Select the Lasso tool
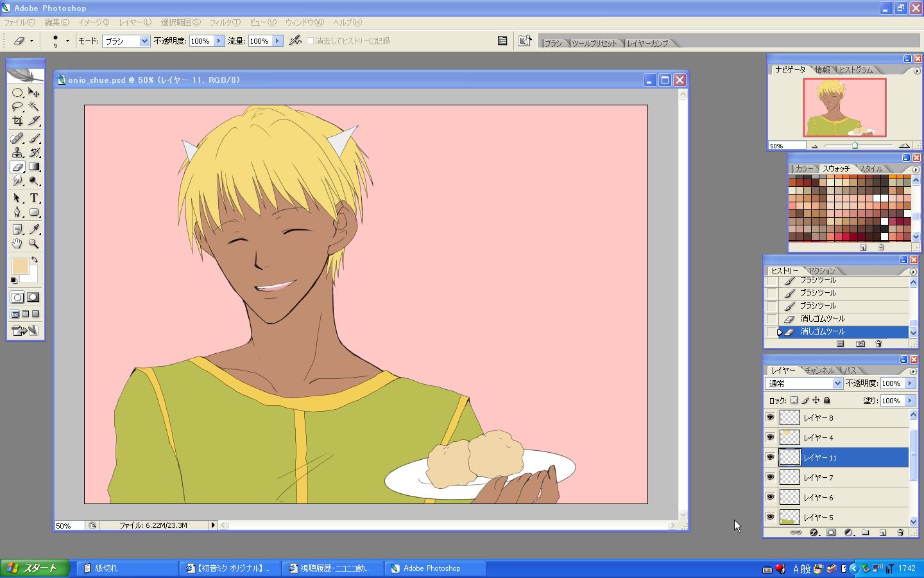The height and width of the screenshot is (578, 924). 17,107
